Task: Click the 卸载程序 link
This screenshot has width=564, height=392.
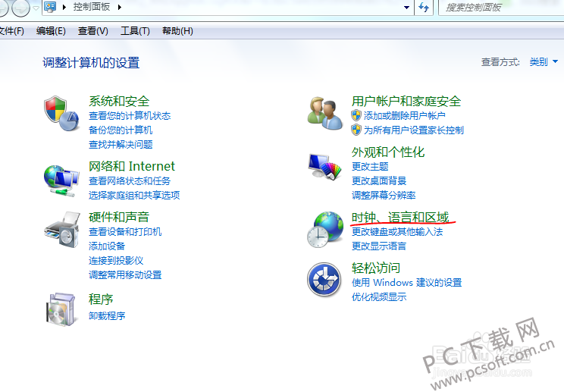Action: pos(107,315)
